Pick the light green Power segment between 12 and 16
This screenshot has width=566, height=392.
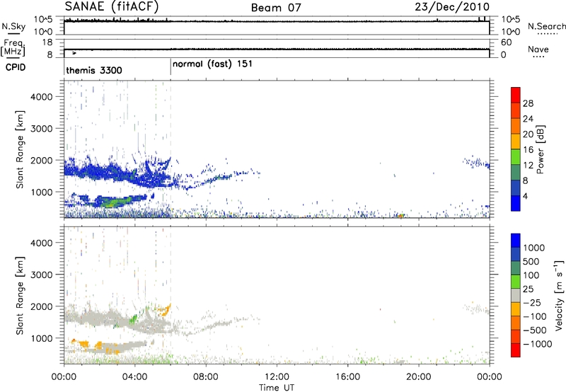[x=516, y=156]
